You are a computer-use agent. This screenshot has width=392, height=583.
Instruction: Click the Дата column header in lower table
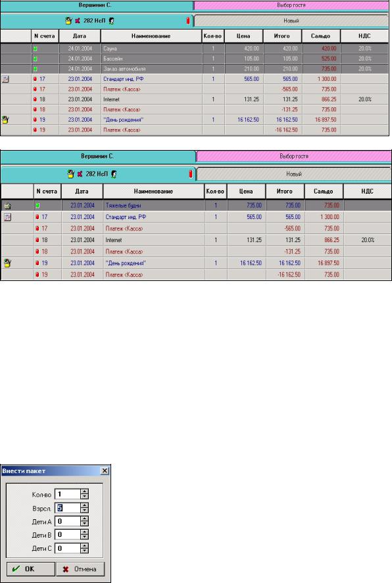(82, 191)
